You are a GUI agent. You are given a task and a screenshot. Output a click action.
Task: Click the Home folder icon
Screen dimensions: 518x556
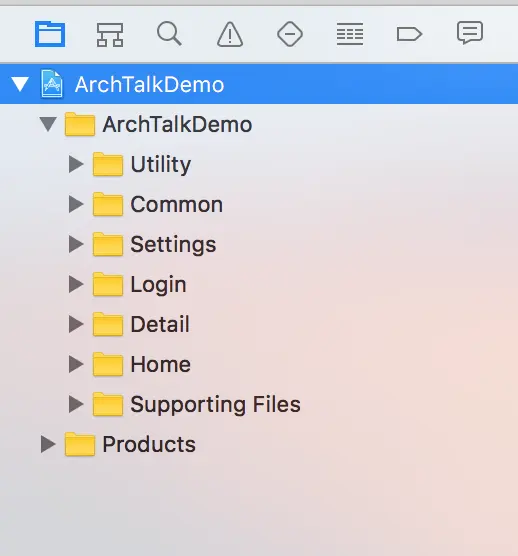click(x=108, y=365)
